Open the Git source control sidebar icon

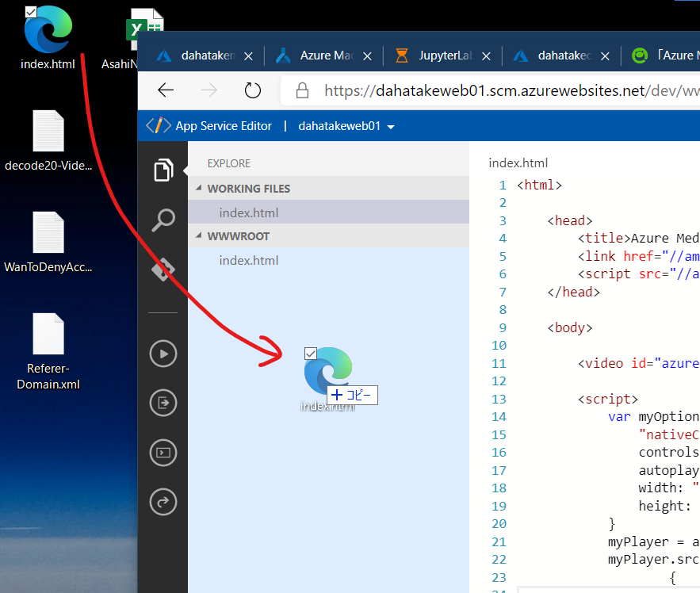pos(163,270)
